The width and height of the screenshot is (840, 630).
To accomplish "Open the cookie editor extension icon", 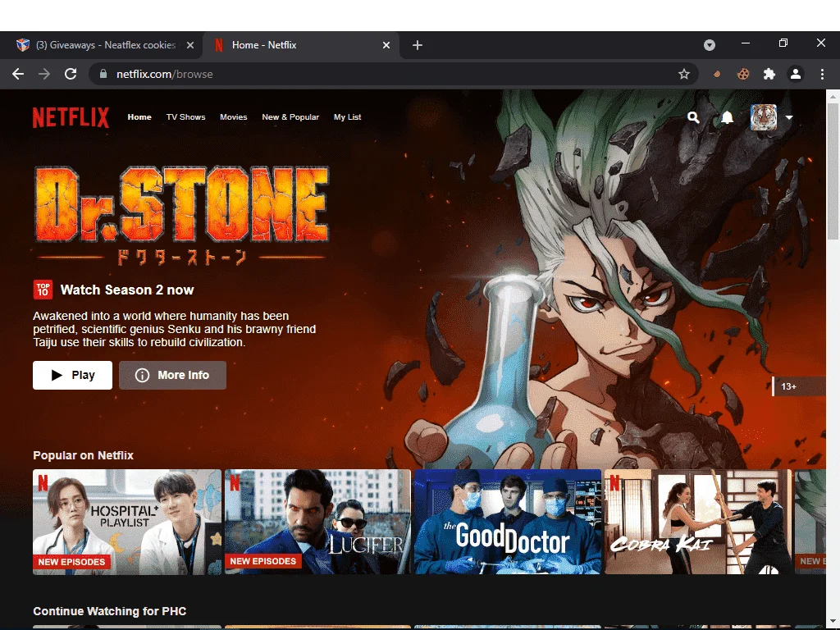I will (x=743, y=74).
